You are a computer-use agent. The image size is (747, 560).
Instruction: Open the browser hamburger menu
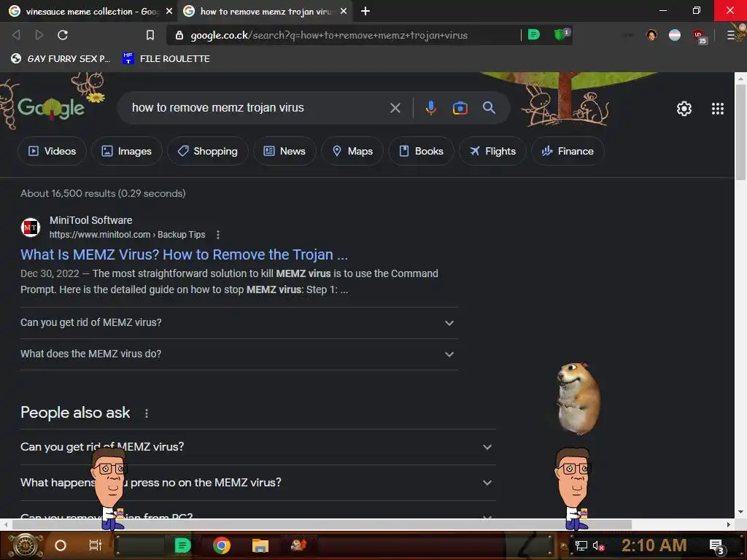pyautogui.click(x=730, y=35)
